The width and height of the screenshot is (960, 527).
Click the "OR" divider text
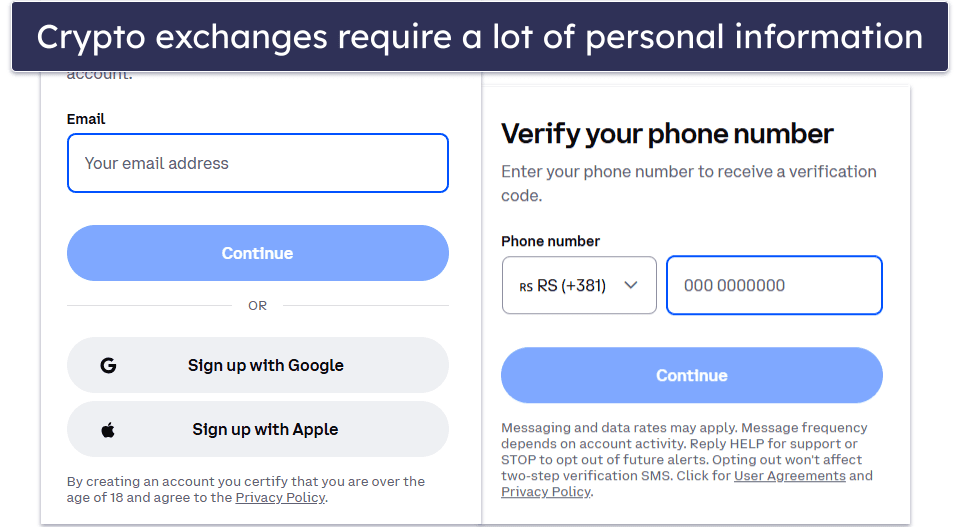coord(257,306)
